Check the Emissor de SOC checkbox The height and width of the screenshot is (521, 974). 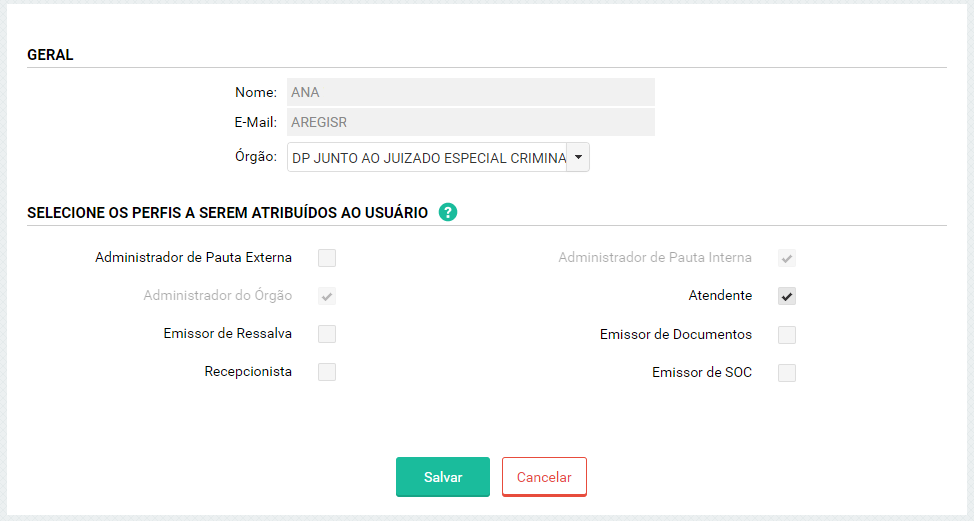pos(787,373)
